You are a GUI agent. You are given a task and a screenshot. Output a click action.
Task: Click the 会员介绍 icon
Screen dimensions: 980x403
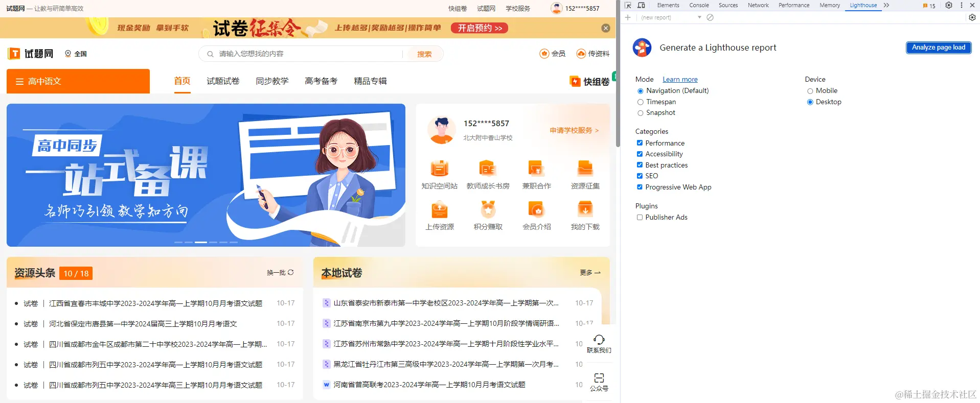coord(536,209)
